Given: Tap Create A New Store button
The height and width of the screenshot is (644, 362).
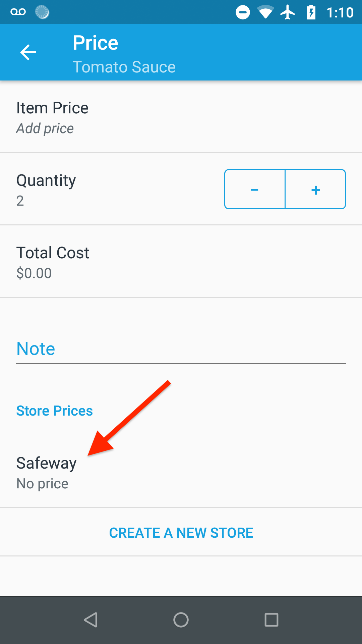Looking at the screenshot, I should point(181,533).
